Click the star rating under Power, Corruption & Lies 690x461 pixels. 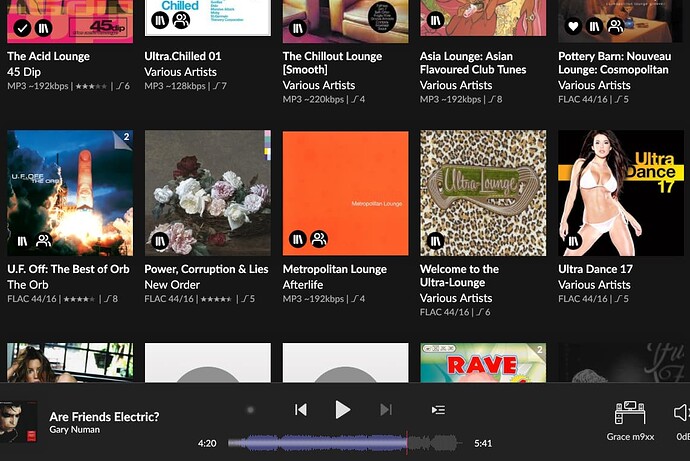tap(217, 299)
